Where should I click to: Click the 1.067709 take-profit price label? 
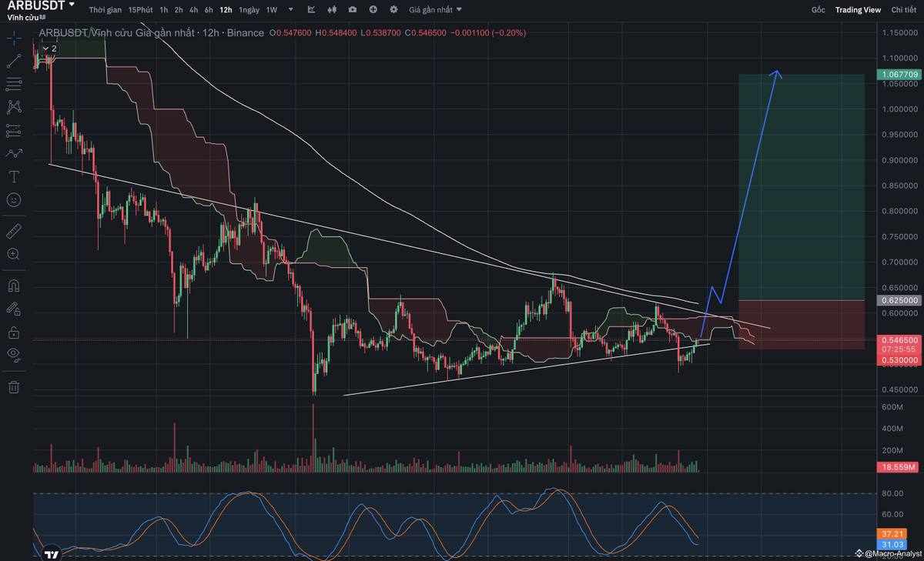[899, 75]
